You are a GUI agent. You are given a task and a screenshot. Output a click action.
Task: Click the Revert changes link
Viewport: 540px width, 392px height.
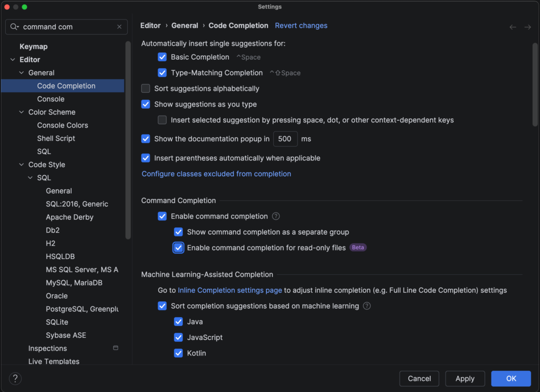301,25
